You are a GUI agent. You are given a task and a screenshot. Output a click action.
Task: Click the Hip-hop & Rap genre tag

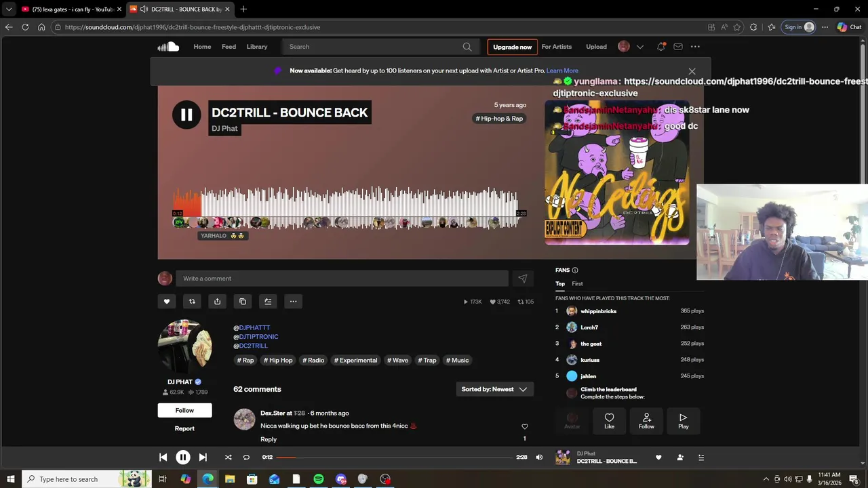(x=499, y=119)
